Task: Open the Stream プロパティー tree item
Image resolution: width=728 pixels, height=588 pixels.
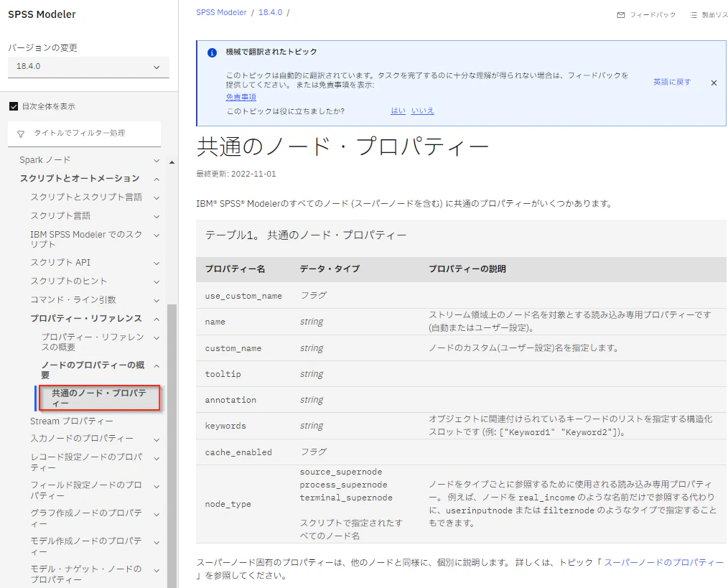Action: pyautogui.click(x=72, y=421)
